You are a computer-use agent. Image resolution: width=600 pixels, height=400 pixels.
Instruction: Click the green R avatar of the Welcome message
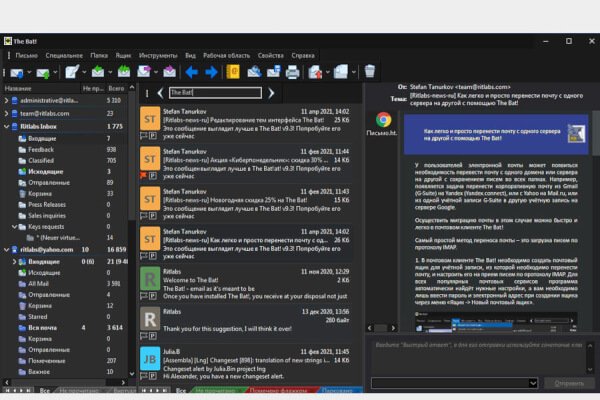(150, 279)
